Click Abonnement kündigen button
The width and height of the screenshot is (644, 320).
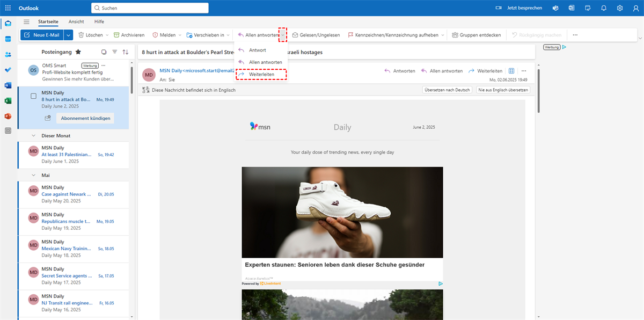tap(85, 118)
